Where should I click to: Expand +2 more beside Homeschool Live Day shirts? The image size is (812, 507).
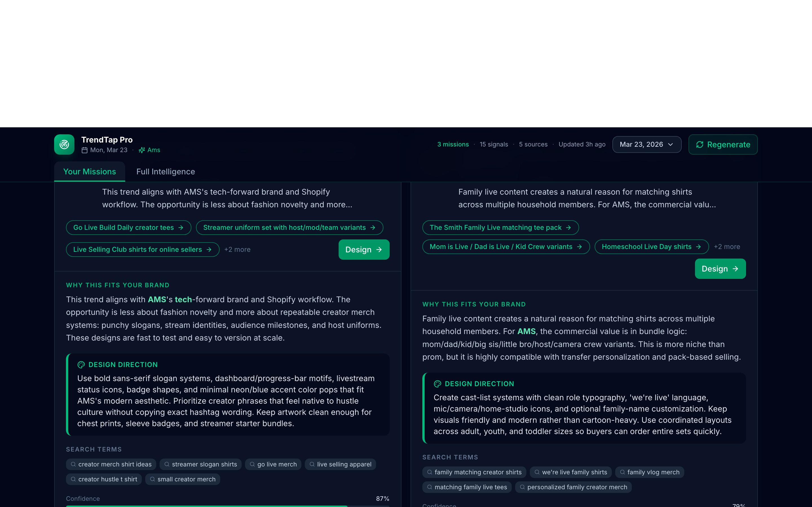pyautogui.click(x=727, y=246)
